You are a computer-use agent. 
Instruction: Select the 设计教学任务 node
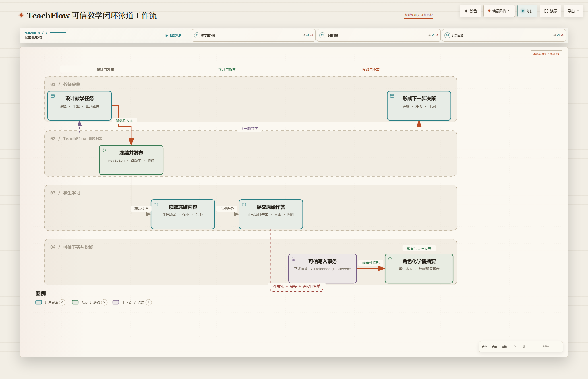[x=80, y=106]
